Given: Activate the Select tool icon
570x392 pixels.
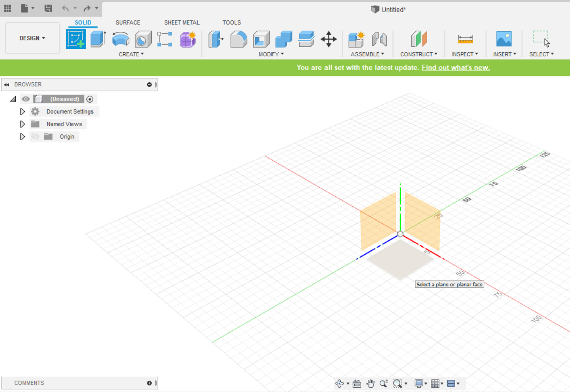Looking at the screenshot, I should point(542,39).
